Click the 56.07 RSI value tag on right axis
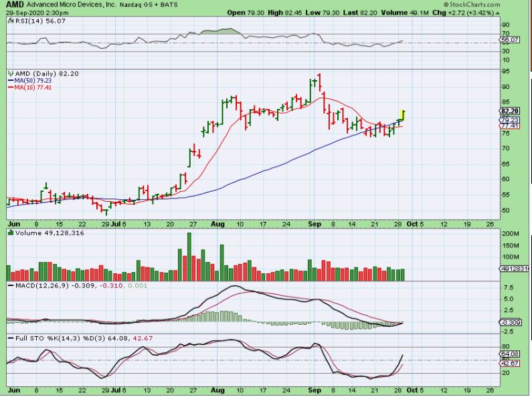 pos(510,40)
